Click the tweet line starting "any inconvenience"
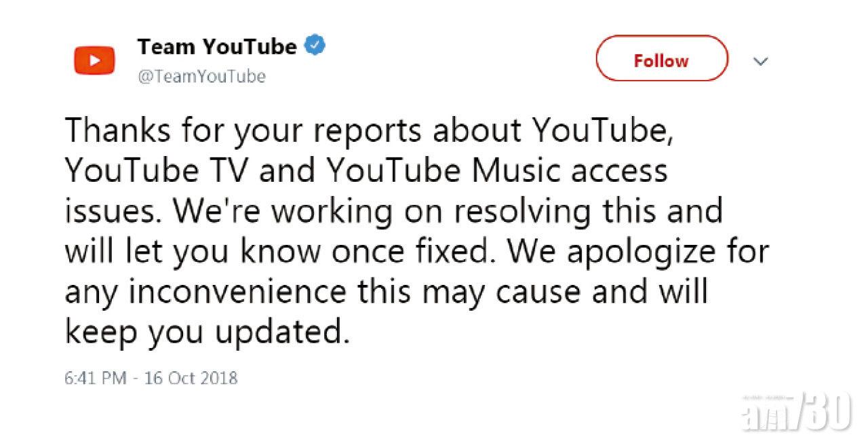 tap(387, 294)
